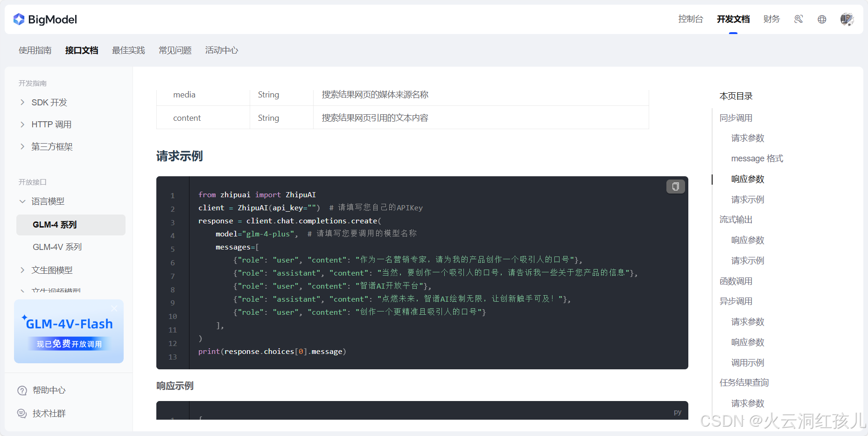Jump to 同步调用 in page contents

[736, 118]
